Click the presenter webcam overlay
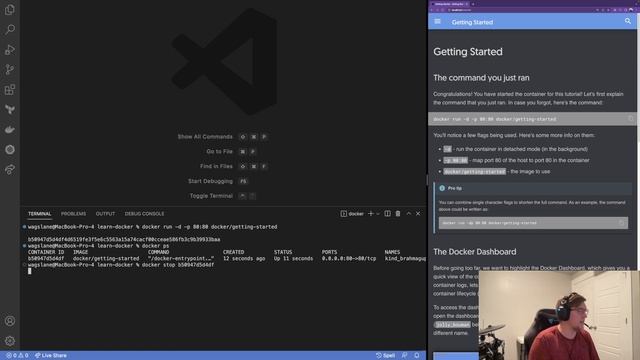The width and height of the screenshot is (640, 360). [559, 315]
